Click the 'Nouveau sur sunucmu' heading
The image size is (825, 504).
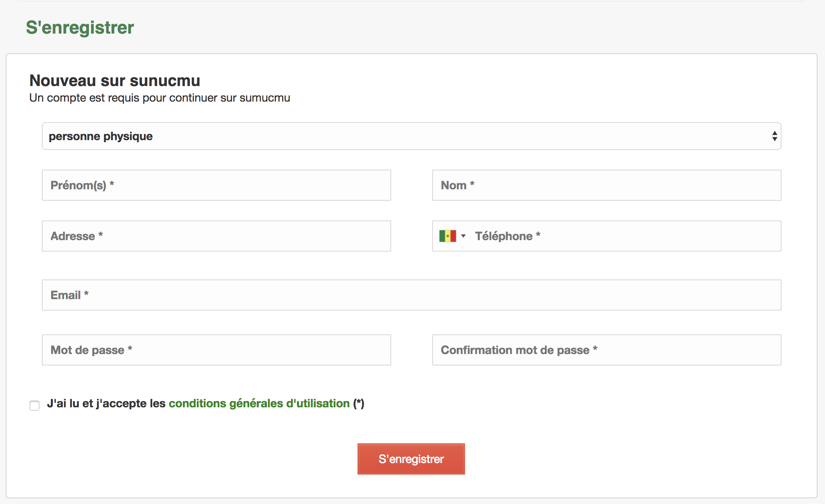click(x=114, y=81)
